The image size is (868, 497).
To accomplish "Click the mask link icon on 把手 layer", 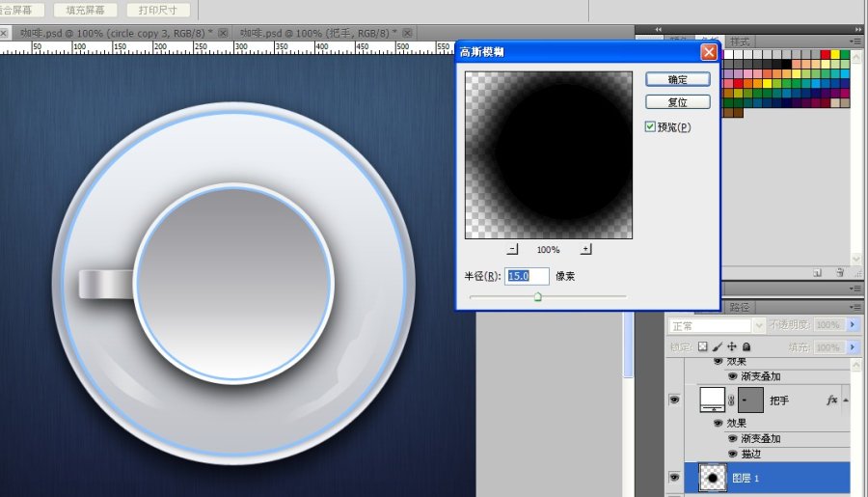I will 731,400.
